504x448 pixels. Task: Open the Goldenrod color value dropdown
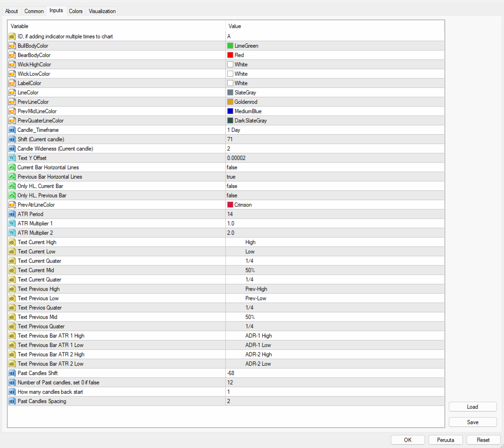coord(335,101)
